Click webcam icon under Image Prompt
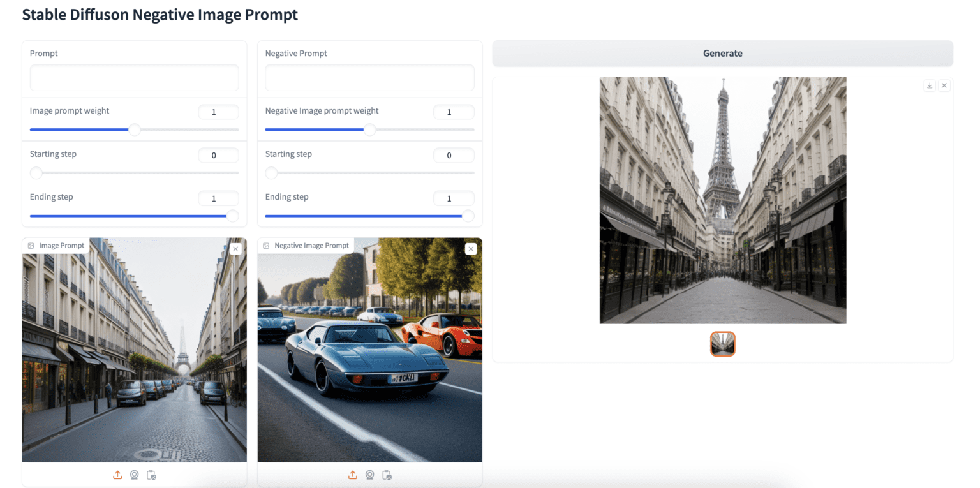Viewport: 980px width, 488px height. pyautogui.click(x=134, y=475)
